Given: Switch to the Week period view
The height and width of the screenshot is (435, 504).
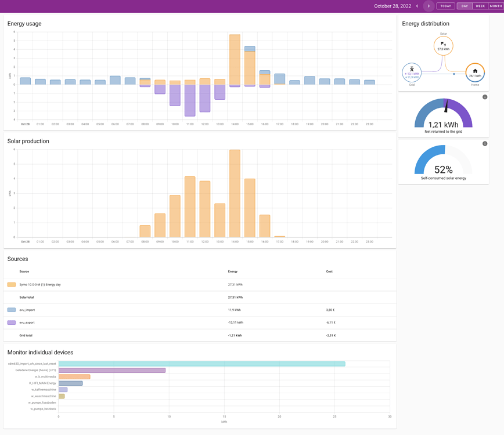Looking at the screenshot, I should coord(480,6).
